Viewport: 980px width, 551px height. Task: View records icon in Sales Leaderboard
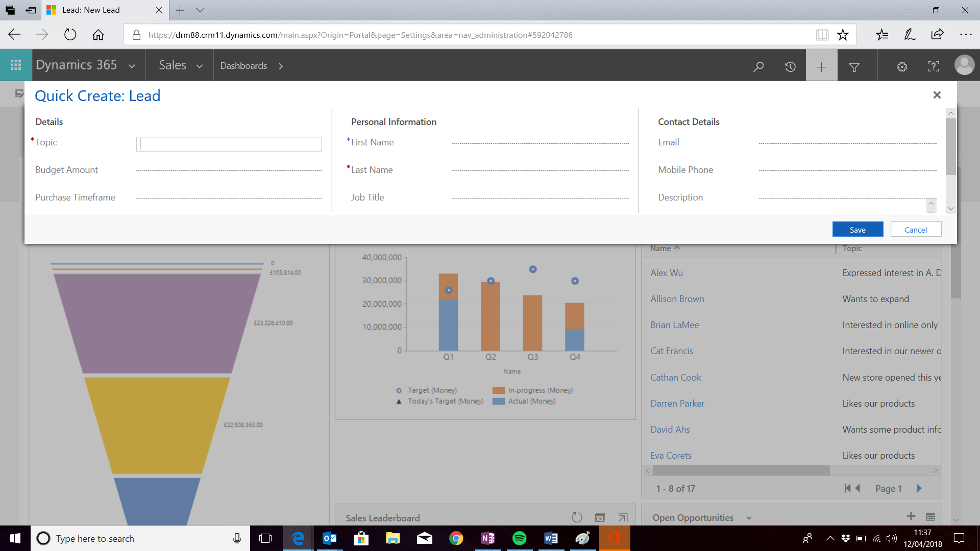point(600,517)
